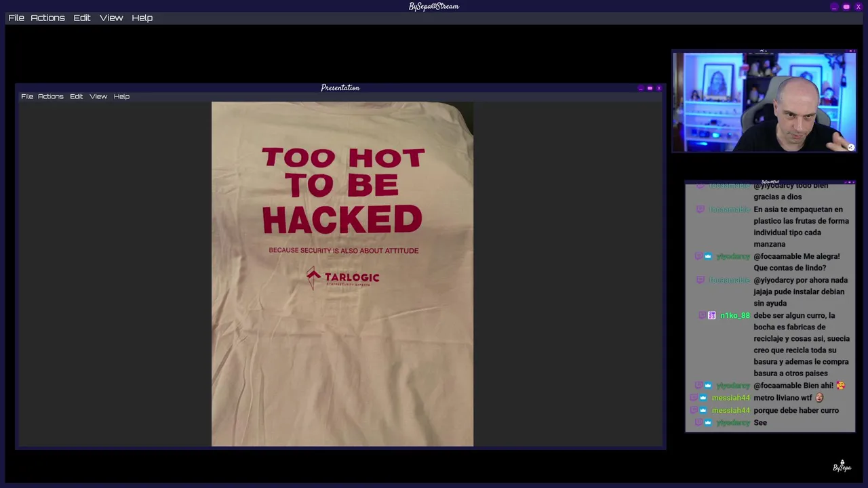Screen dimensions: 868x488
Task: Click the cursor overlay icon on the webcam feed
Action: tap(850, 147)
